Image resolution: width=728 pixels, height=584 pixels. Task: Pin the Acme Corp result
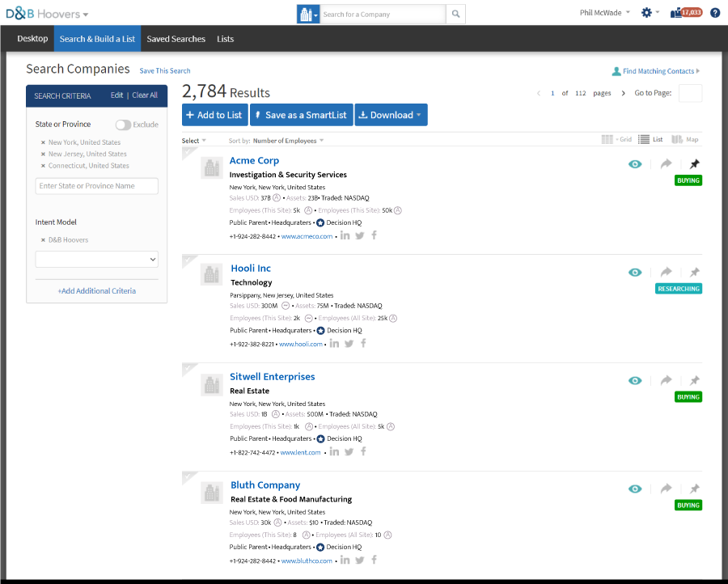point(695,164)
